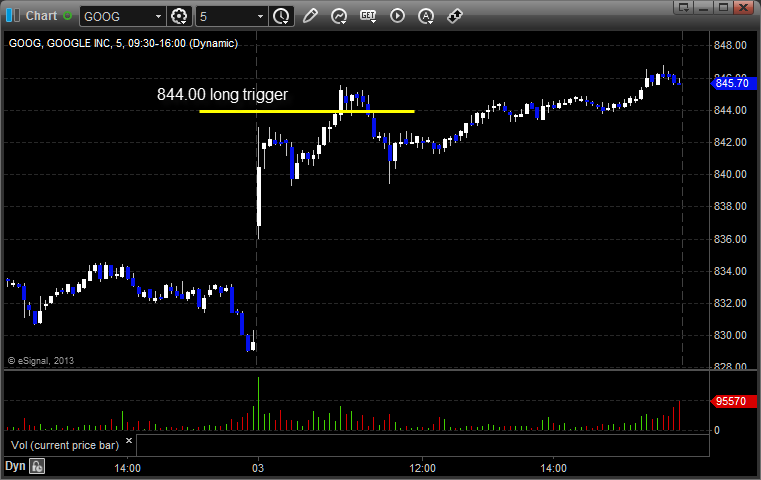761x480 pixels.
Task: Click the GET data icon
Action: [x=368, y=16]
